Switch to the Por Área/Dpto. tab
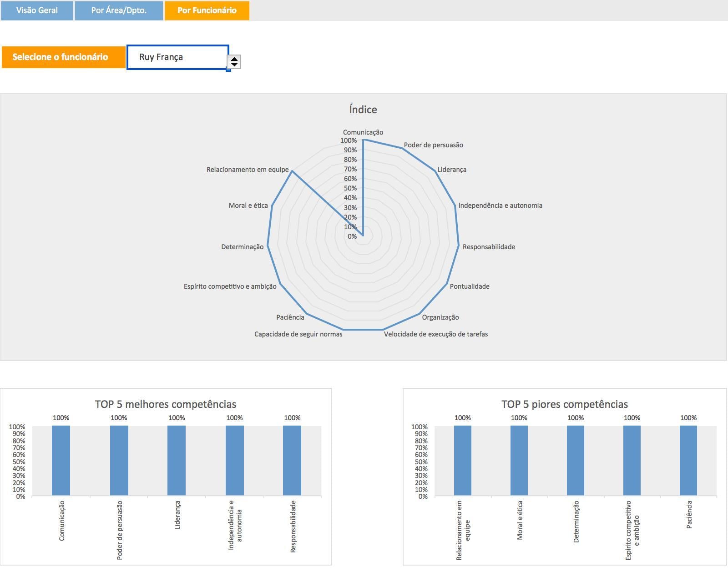 point(119,10)
